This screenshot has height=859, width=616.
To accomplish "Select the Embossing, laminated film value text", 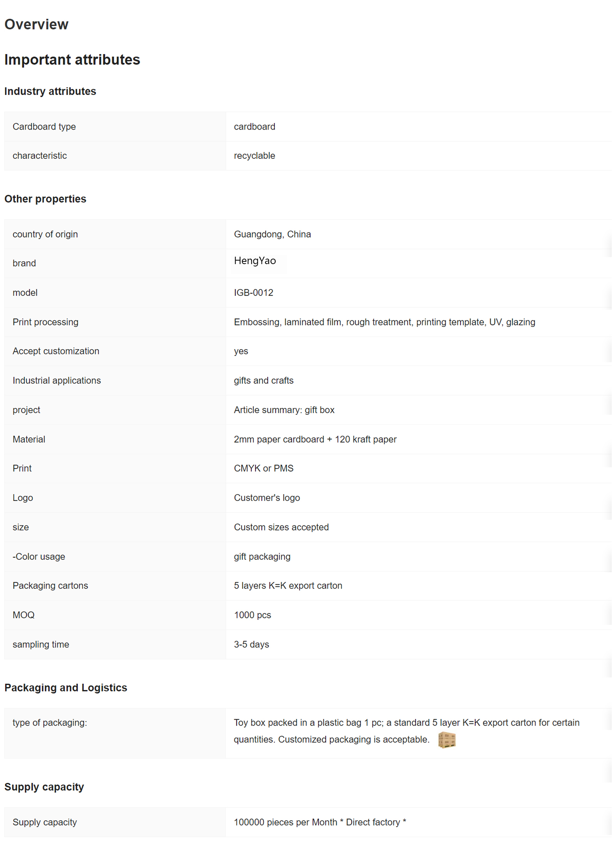I will tap(384, 322).
